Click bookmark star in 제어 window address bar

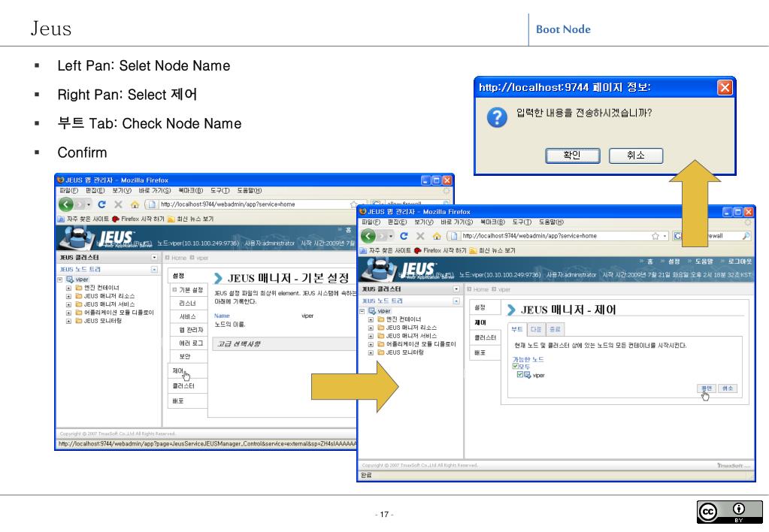[655, 236]
